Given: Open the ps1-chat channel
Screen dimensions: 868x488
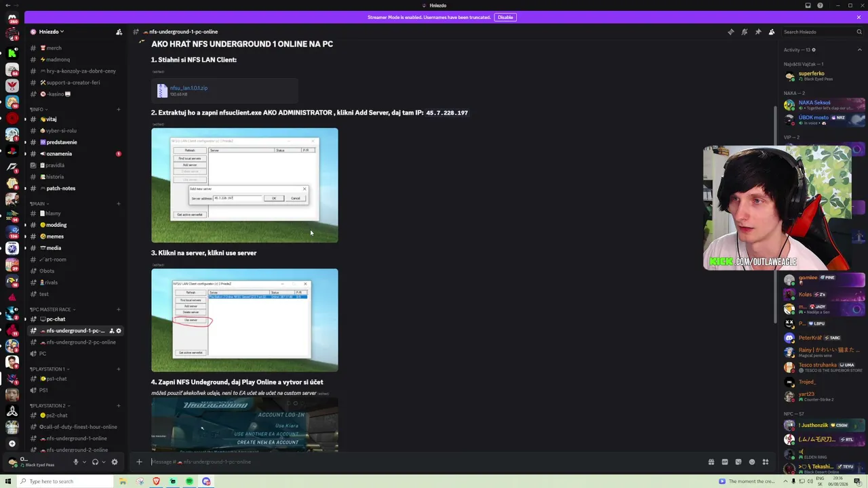Looking at the screenshot, I should [x=76, y=379].
